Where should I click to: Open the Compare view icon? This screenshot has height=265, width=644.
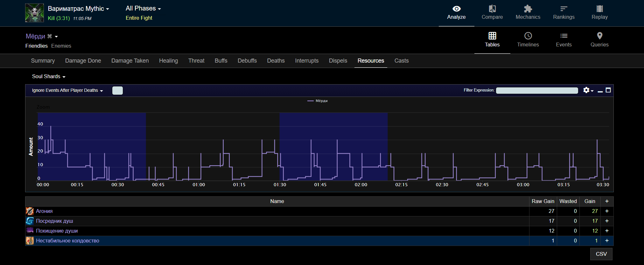[492, 9]
